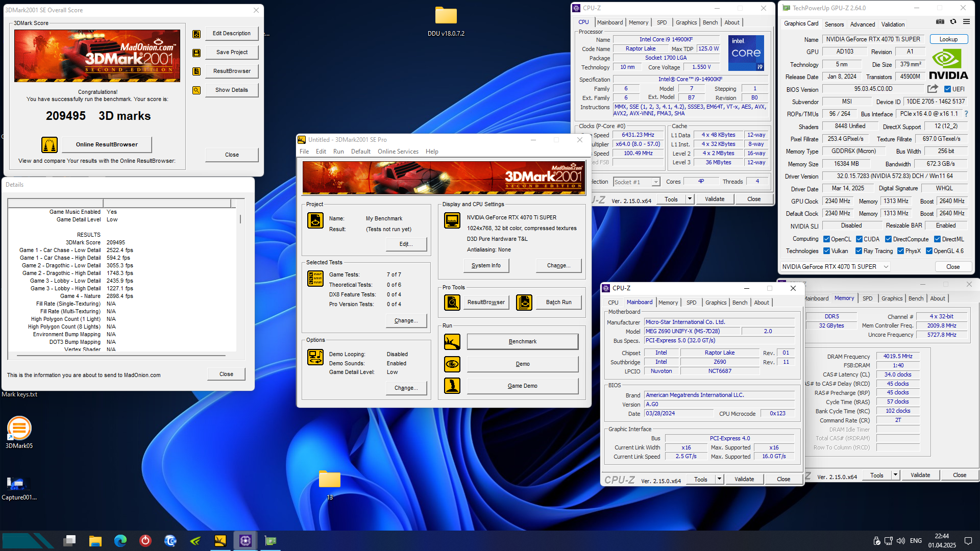The image size is (980, 551).
Task: Open the GPU-Z hamburger menu
Action: [966, 22]
